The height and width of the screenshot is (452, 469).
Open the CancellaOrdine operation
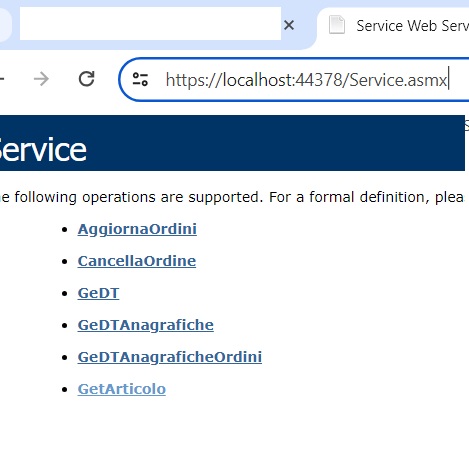[137, 261]
